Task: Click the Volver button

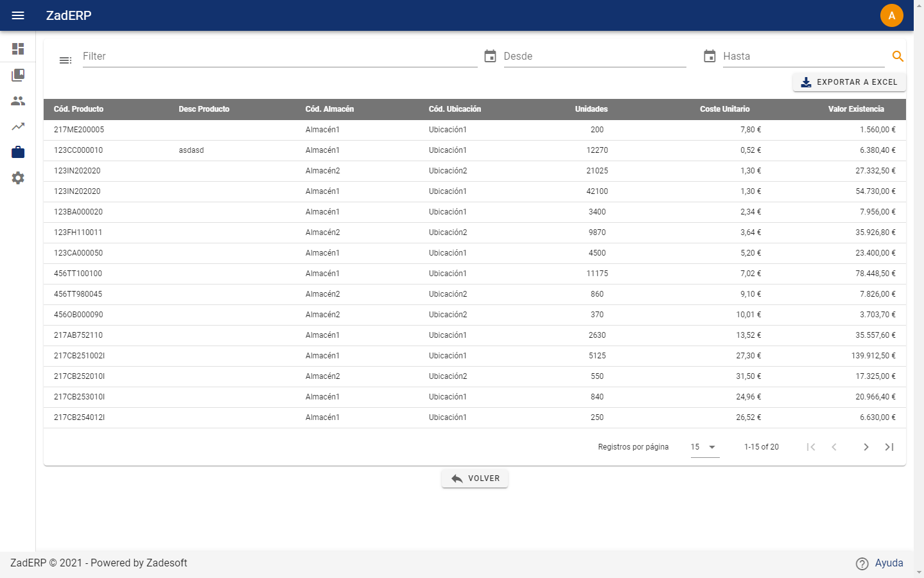Action: (x=475, y=478)
